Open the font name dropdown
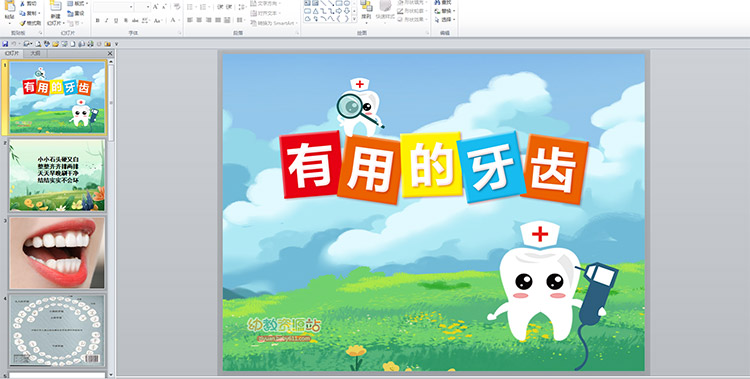Image resolution: width=750 pixels, height=379 pixels. (131, 7)
